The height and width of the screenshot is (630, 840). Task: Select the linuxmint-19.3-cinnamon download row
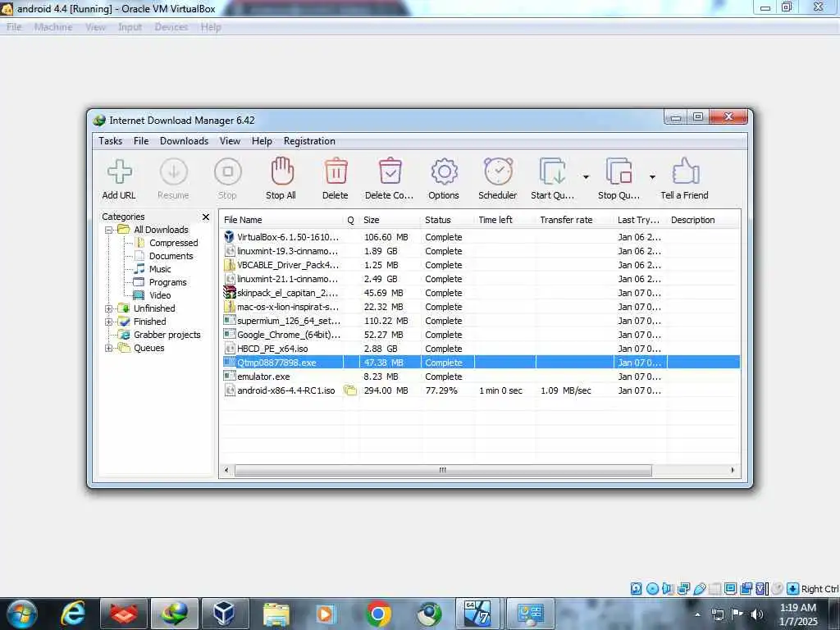(481, 251)
